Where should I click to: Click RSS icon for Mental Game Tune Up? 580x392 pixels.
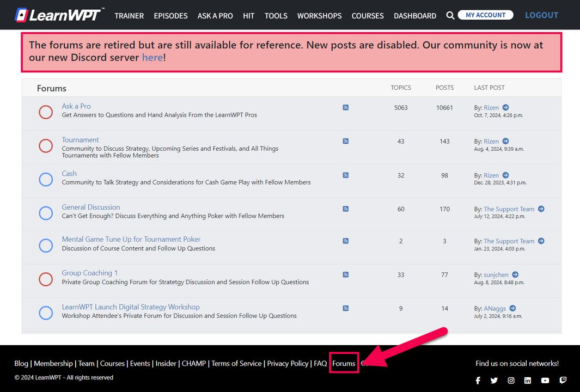[x=345, y=241]
